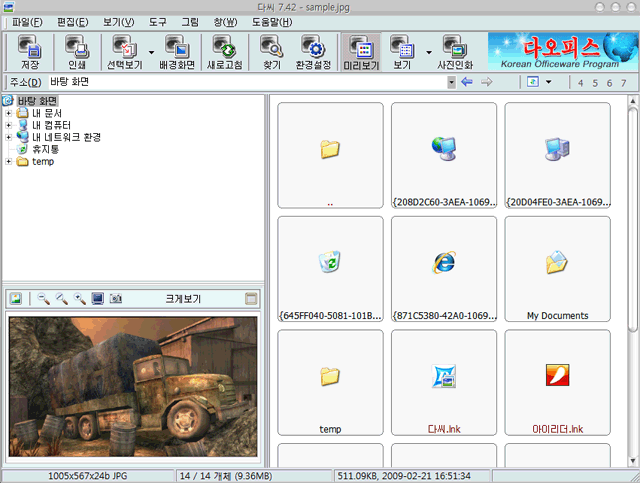Open the 그림 menu

click(190, 22)
